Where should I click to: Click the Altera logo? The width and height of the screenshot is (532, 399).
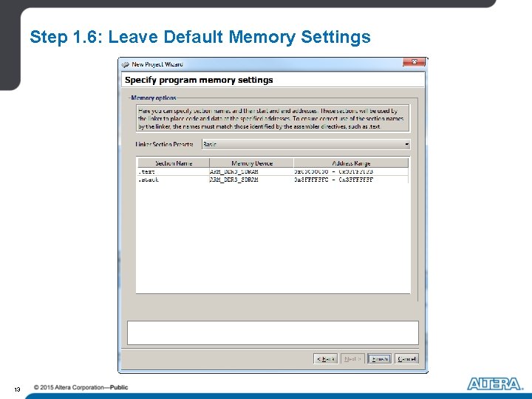(x=494, y=384)
